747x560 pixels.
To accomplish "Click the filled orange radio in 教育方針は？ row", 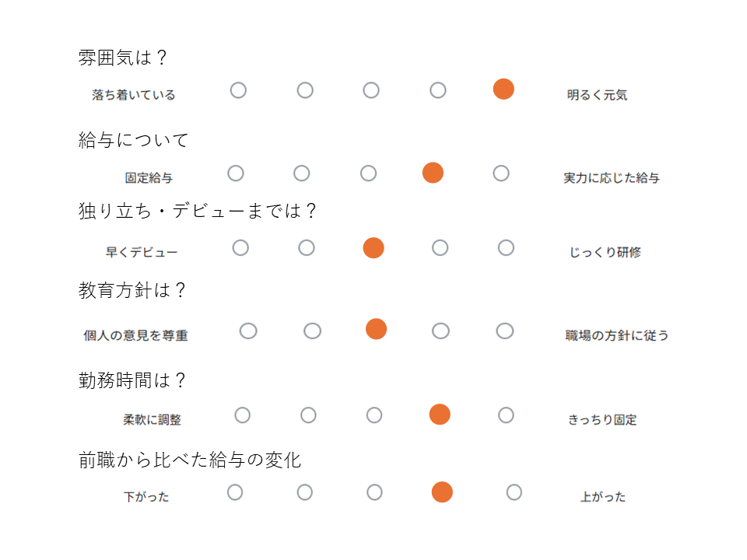I will point(377,329).
